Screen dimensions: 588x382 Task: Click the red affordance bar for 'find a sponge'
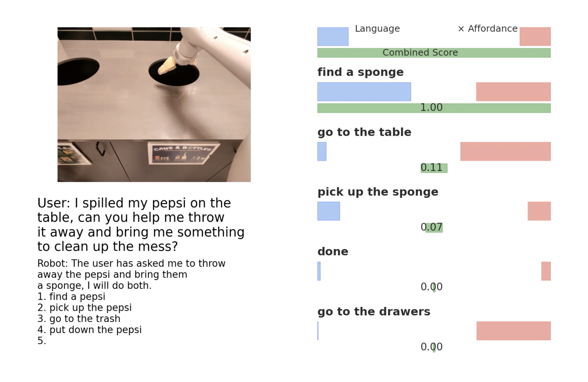(513, 92)
